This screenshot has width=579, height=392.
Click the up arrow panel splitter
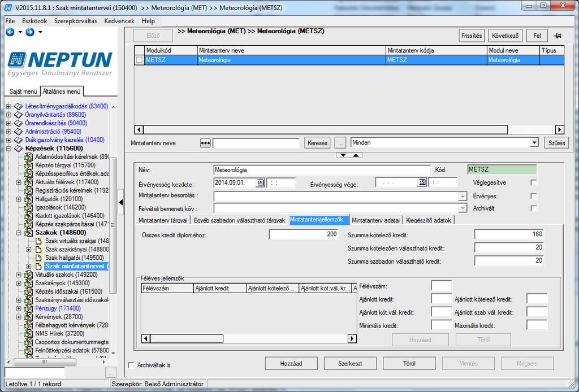[356, 155]
